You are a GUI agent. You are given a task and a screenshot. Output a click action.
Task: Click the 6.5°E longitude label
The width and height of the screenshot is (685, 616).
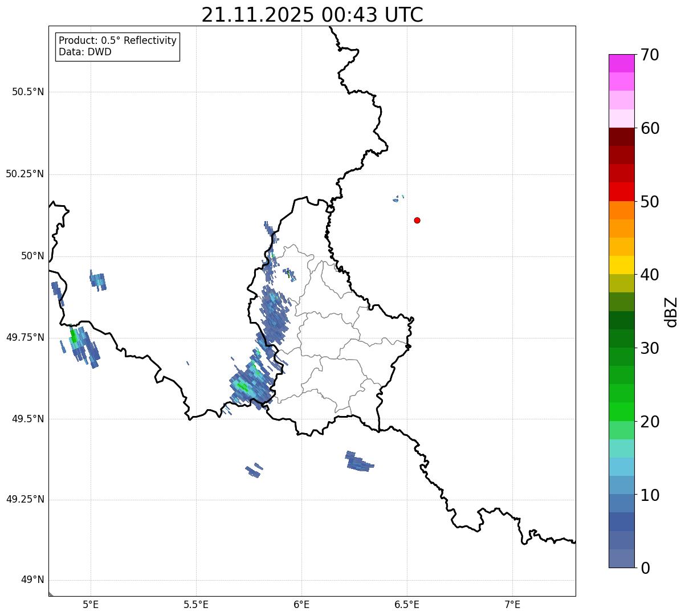tap(407, 604)
